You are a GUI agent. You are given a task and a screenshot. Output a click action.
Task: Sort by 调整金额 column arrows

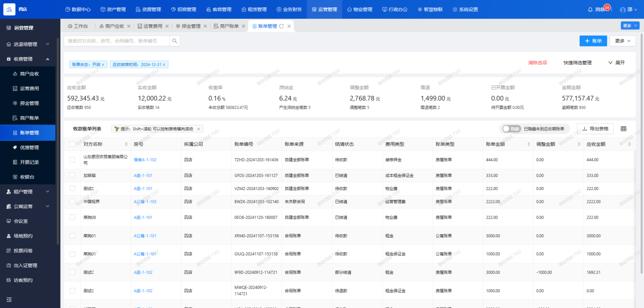(x=579, y=144)
